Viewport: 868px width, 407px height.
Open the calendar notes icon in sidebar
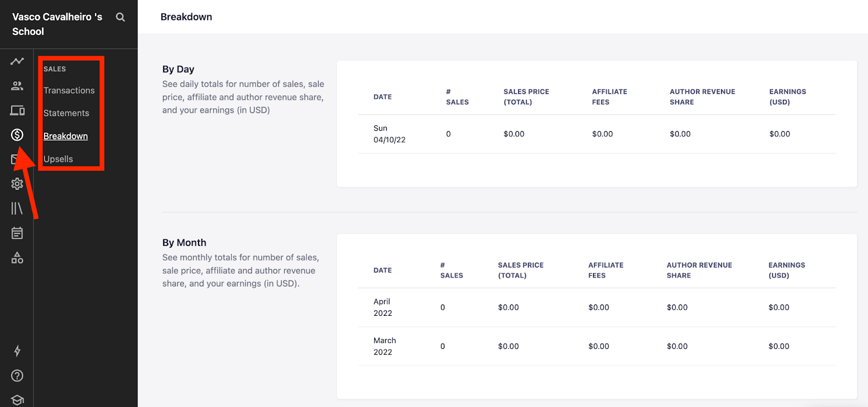(17, 233)
